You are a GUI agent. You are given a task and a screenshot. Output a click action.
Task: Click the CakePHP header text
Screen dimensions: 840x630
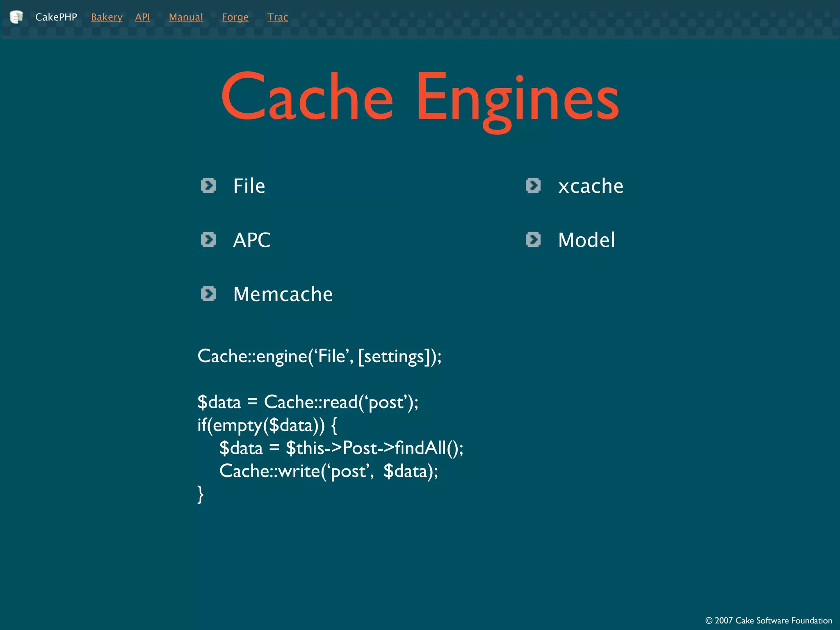point(56,17)
